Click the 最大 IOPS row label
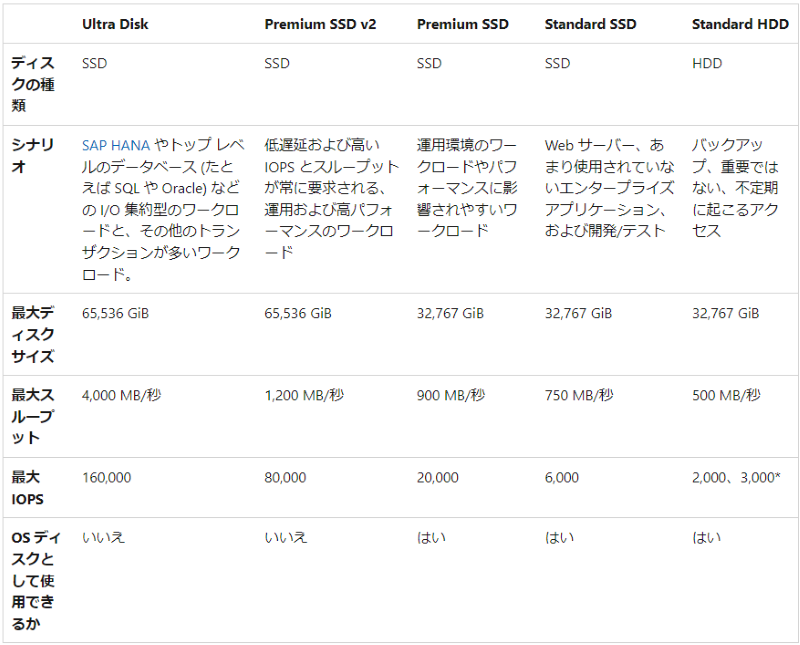The height and width of the screenshot is (645, 800). click(x=28, y=488)
